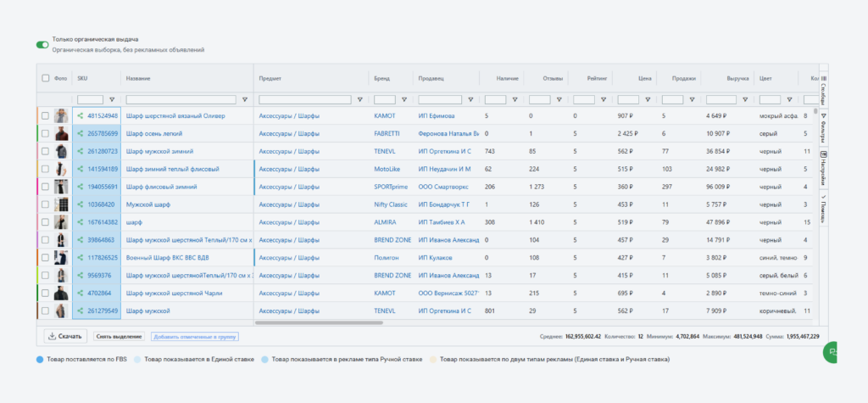This screenshot has height=403, width=868.
Task: Click filter funnel icon under Цена column
Action: [x=648, y=99]
